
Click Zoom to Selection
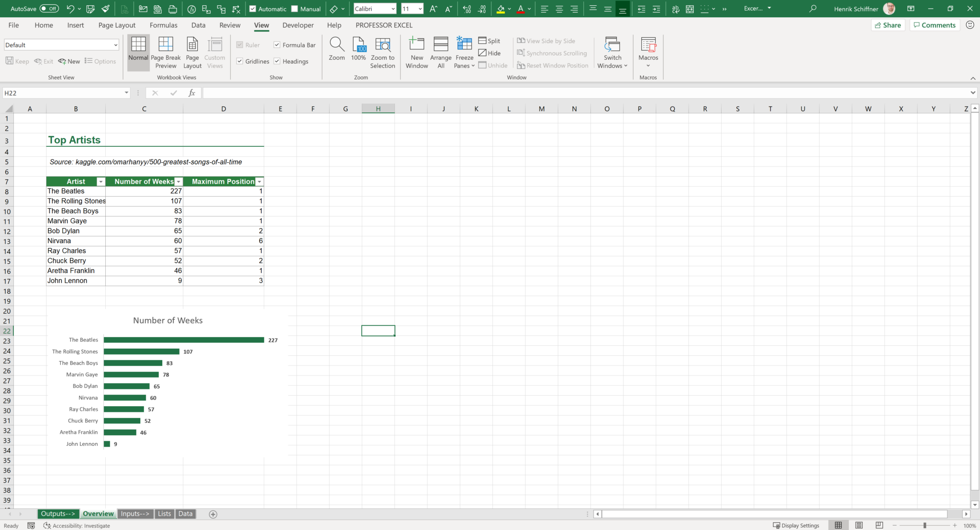[x=382, y=52]
